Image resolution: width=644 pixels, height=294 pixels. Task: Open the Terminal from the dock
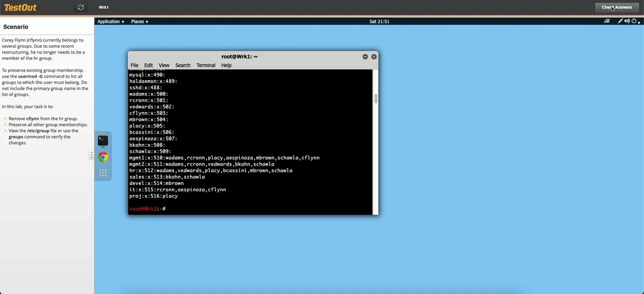(103, 140)
